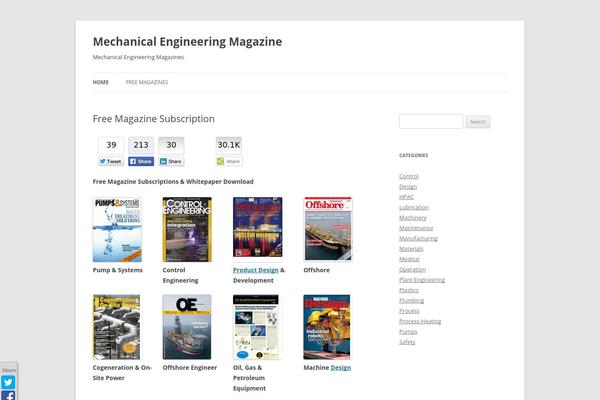Click the Search button

478,122
